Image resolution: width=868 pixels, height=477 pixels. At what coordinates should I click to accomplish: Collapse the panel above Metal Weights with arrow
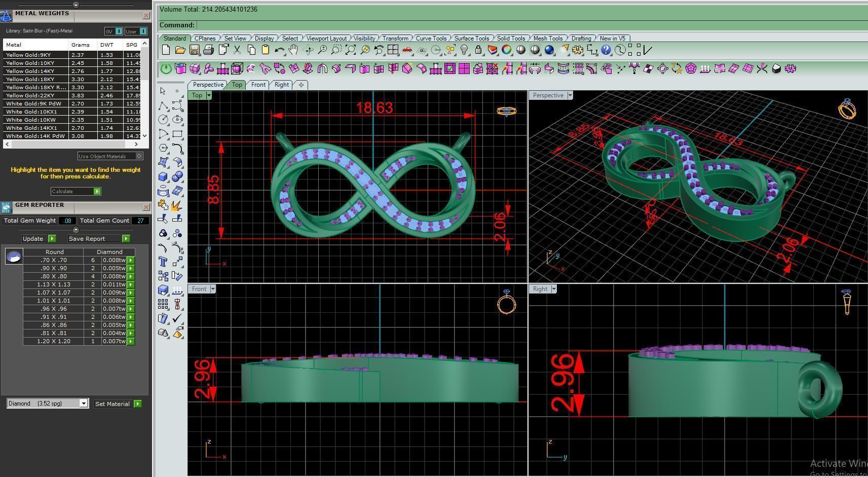pyautogui.click(x=76, y=5)
